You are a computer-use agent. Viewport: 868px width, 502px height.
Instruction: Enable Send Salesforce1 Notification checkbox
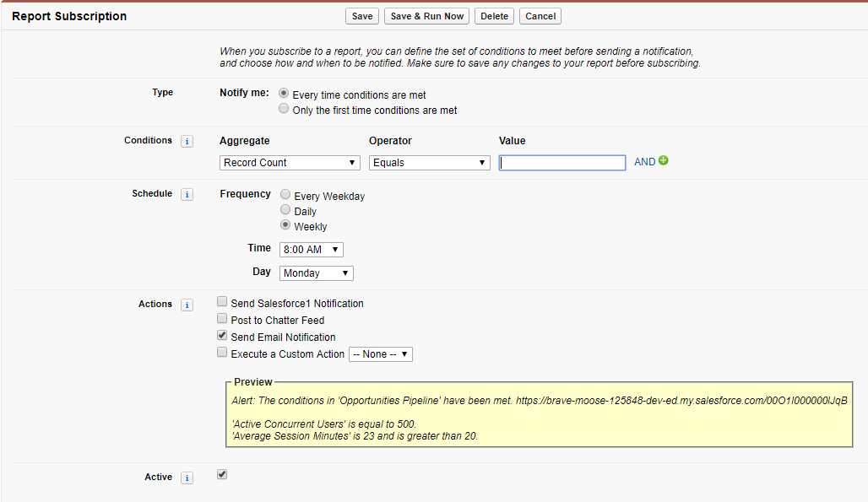(x=222, y=302)
